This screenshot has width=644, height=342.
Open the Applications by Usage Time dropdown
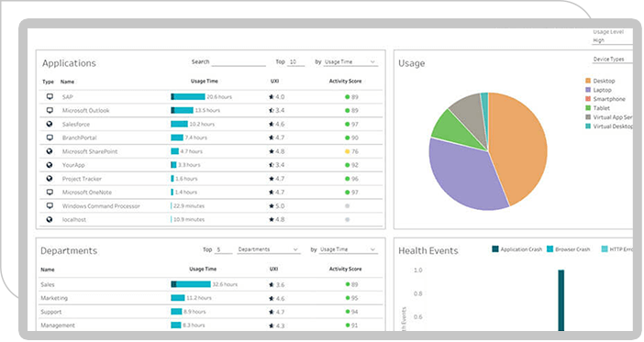[x=350, y=62]
